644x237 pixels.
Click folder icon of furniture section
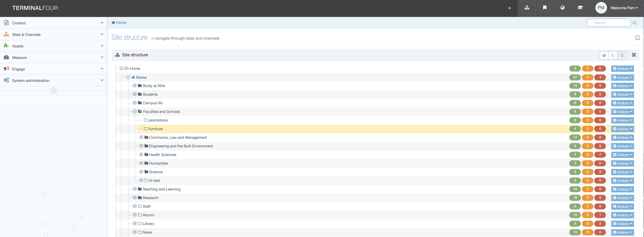pos(146,129)
